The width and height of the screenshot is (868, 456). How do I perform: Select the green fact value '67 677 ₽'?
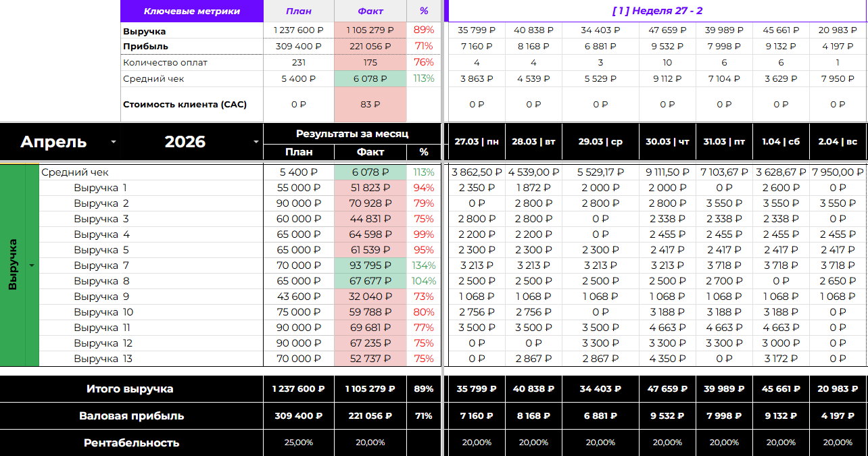click(370, 281)
